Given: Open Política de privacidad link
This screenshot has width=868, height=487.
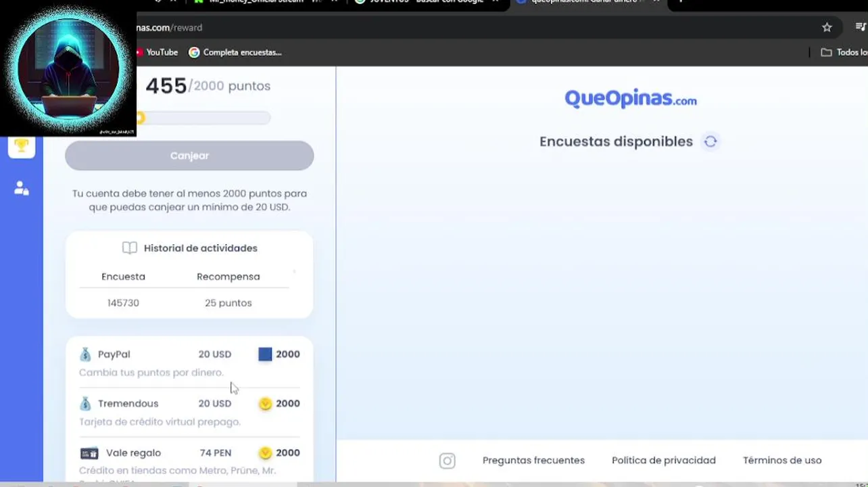Looking at the screenshot, I should [x=664, y=461].
